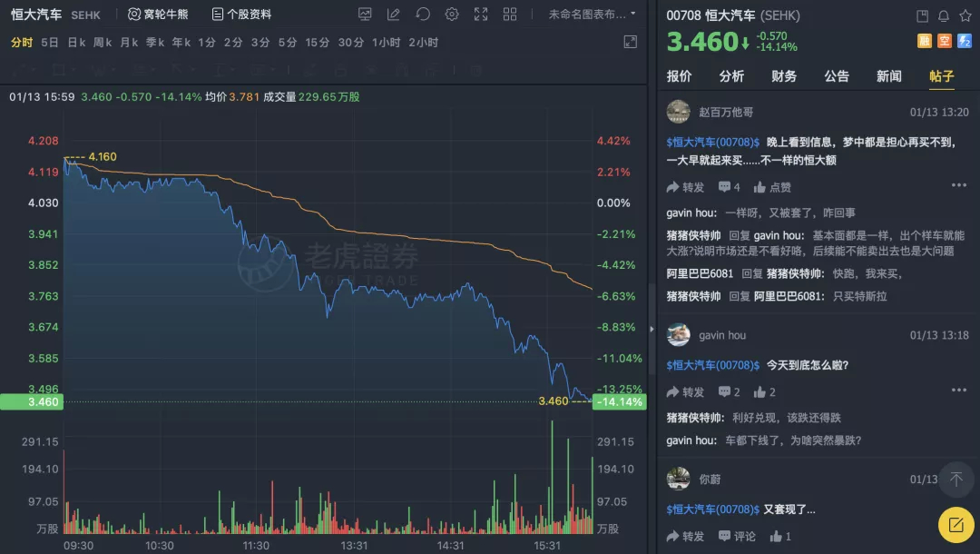Image resolution: width=980 pixels, height=554 pixels.
Task: Toggle fullscreen with four-arrows icon
Action: pyautogui.click(x=481, y=14)
